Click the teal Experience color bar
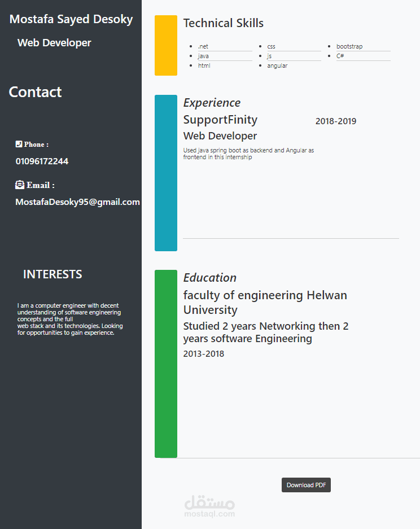 (x=165, y=173)
